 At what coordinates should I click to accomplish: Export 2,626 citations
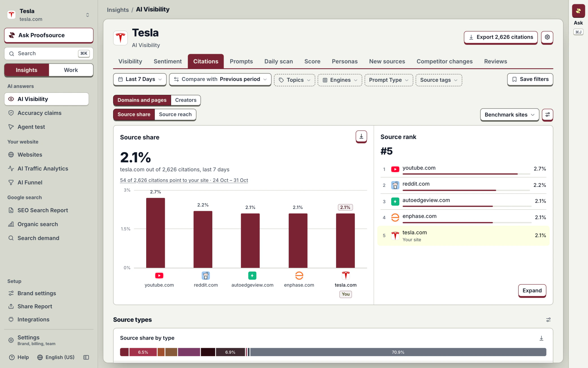click(501, 37)
